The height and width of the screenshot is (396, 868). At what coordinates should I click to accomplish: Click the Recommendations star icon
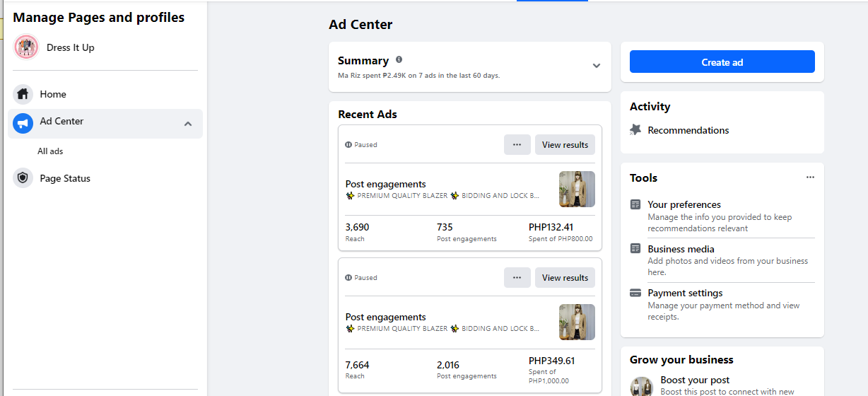pos(635,130)
